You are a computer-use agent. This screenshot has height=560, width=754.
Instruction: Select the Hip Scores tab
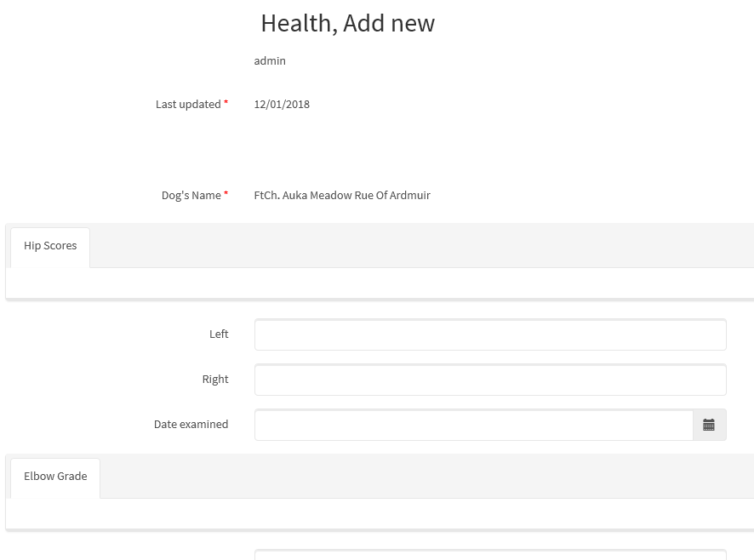pos(50,247)
